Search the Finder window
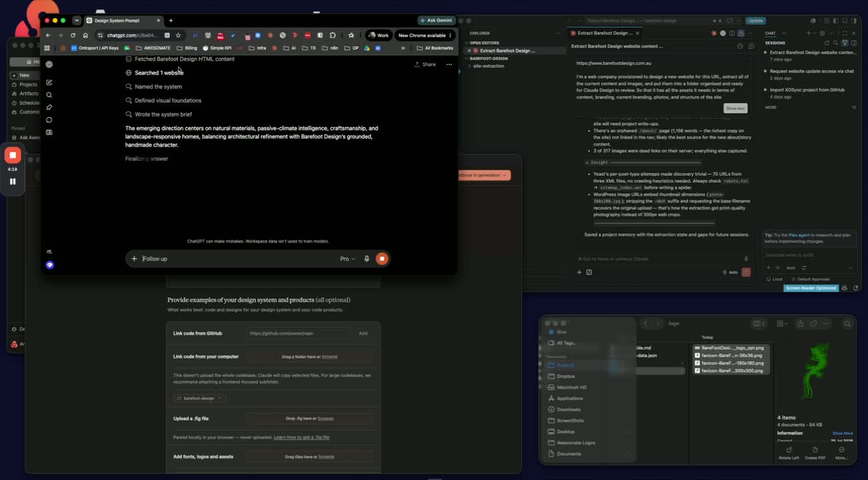868x480 pixels. pos(847,324)
